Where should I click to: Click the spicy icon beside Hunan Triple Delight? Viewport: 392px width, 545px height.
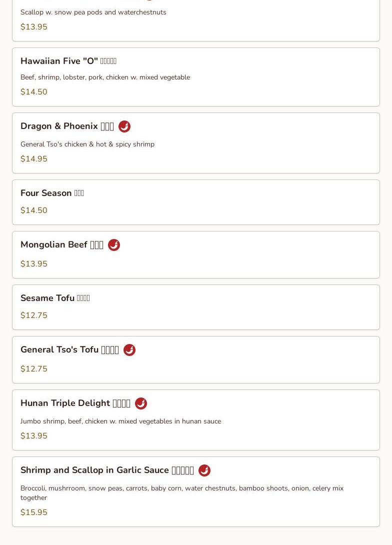click(141, 403)
